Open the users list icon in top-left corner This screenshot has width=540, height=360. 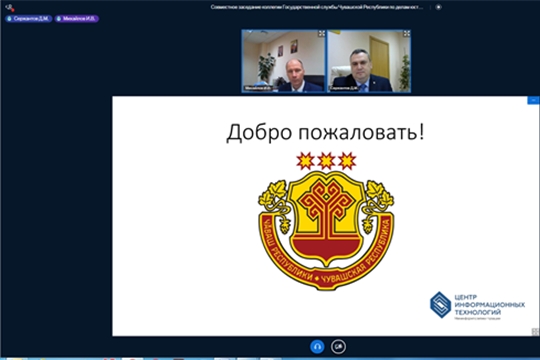(10, 7)
